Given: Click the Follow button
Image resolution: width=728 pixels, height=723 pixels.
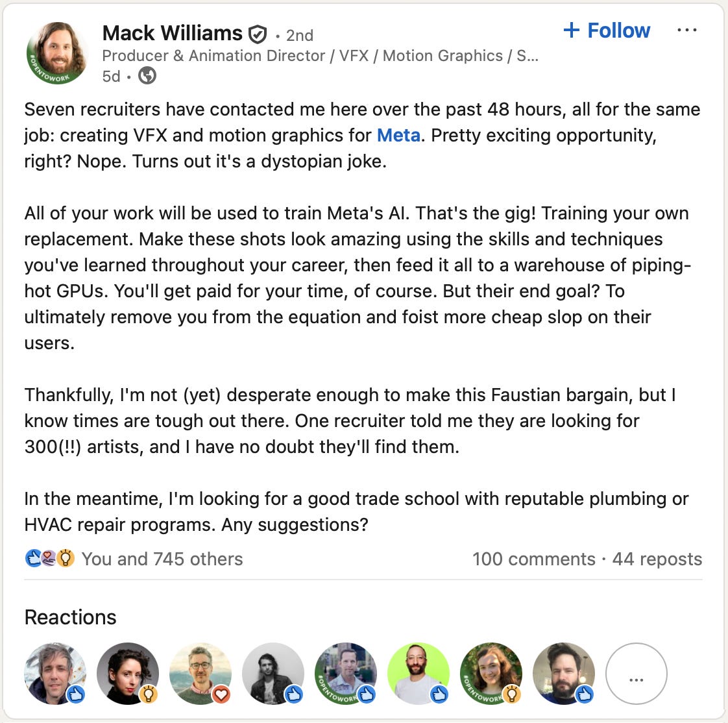Looking at the screenshot, I should [606, 31].
